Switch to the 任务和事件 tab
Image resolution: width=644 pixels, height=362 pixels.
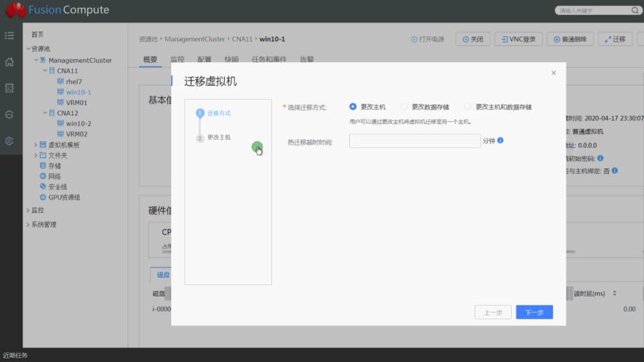(269, 60)
